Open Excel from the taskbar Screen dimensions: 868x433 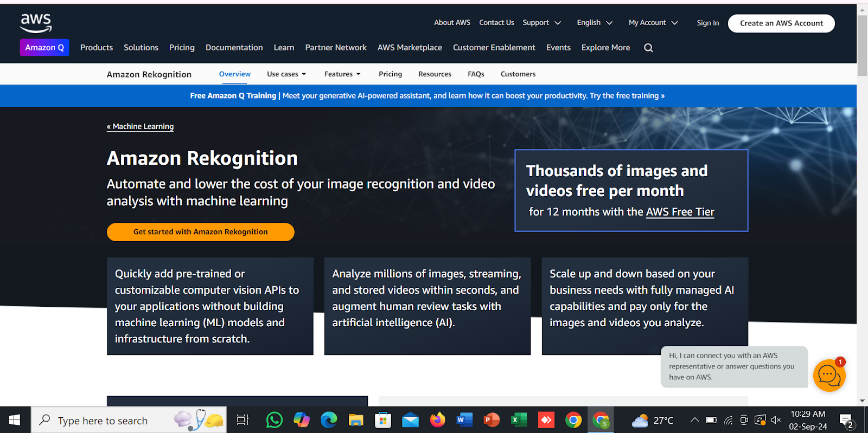[x=519, y=420]
